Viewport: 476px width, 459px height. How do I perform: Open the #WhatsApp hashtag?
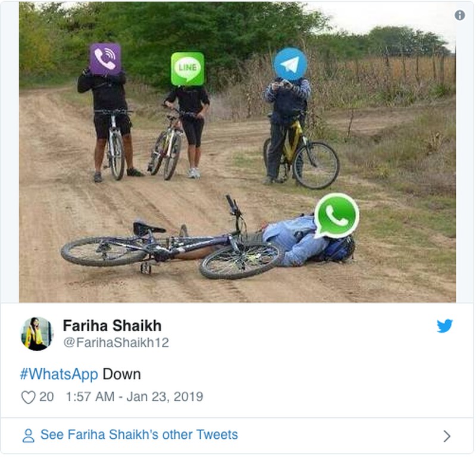[x=59, y=374]
